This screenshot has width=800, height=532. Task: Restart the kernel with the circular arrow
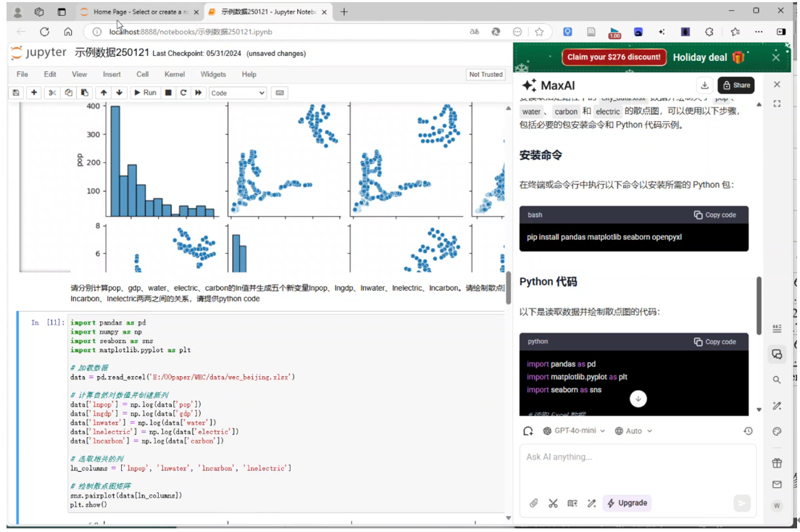(x=183, y=93)
